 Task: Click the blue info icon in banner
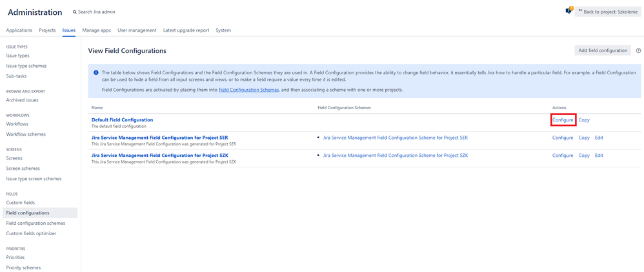tap(96, 72)
